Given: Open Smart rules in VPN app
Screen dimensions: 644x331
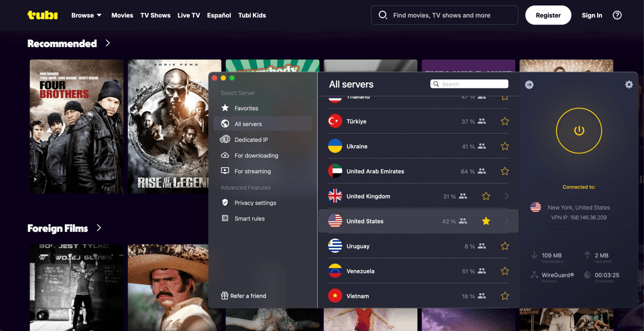Looking at the screenshot, I should (x=262, y=219).
